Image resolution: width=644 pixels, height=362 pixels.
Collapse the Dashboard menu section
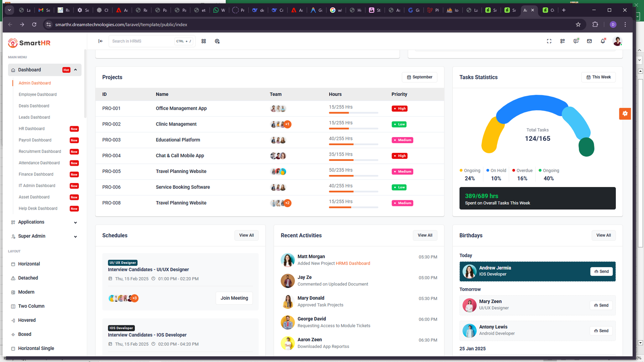tap(75, 70)
